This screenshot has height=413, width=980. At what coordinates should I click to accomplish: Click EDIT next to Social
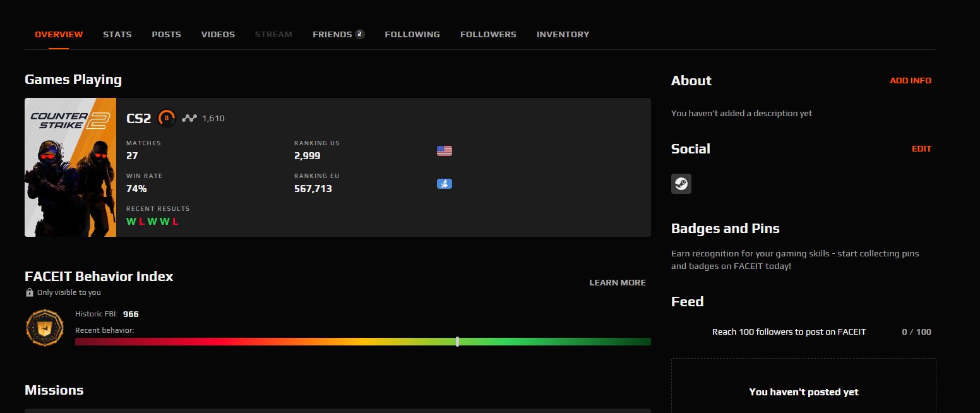tap(921, 149)
